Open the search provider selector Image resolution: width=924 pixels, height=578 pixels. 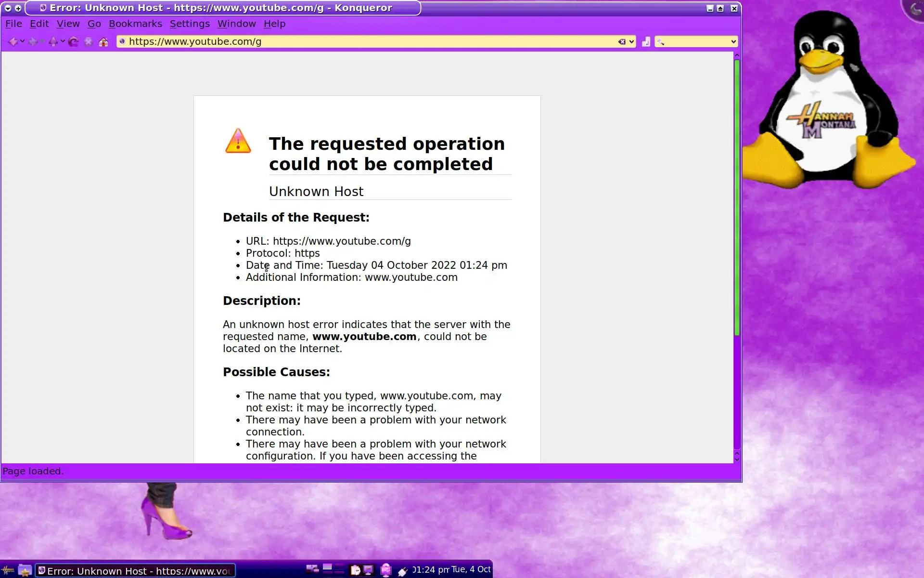click(x=661, y=42)
